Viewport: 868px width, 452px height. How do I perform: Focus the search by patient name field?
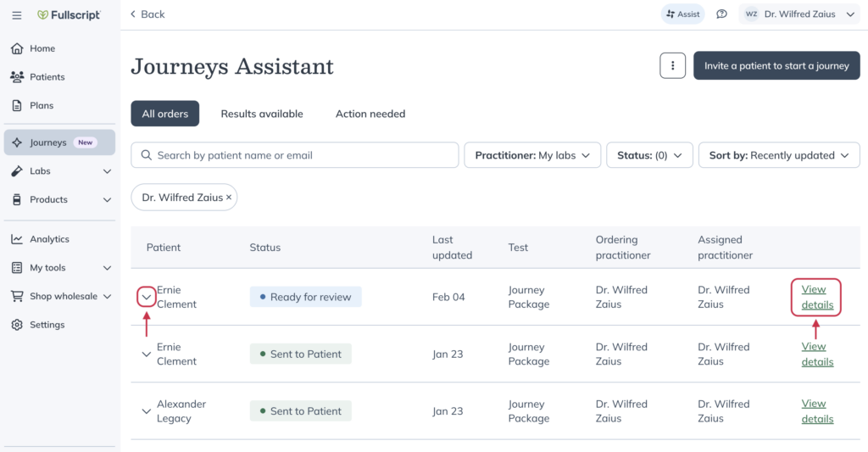point(294,155)
